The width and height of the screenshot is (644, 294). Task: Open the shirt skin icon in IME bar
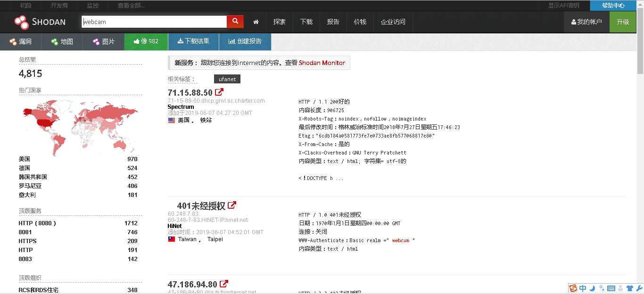[x=630, y=288]
